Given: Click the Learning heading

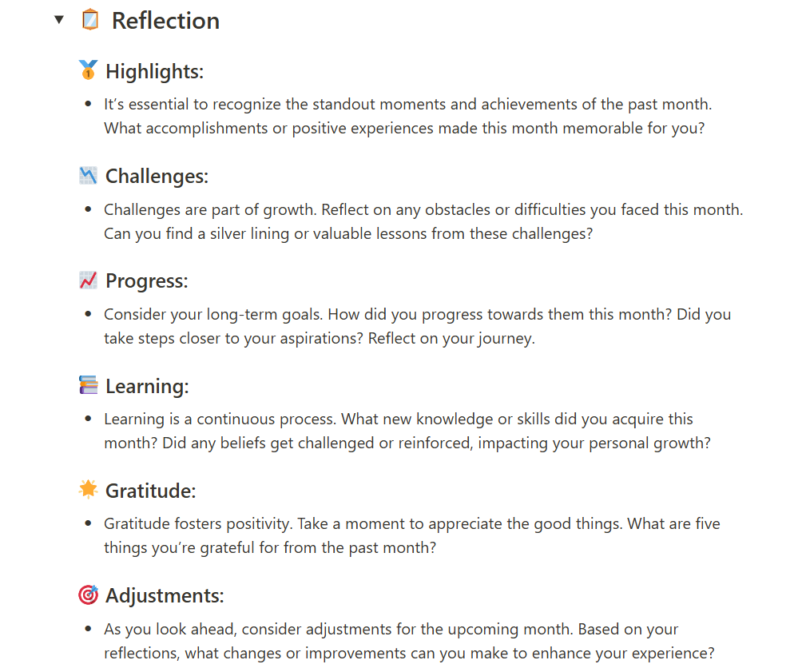Looking at the screenshot, I should click(x=147, y=386).
